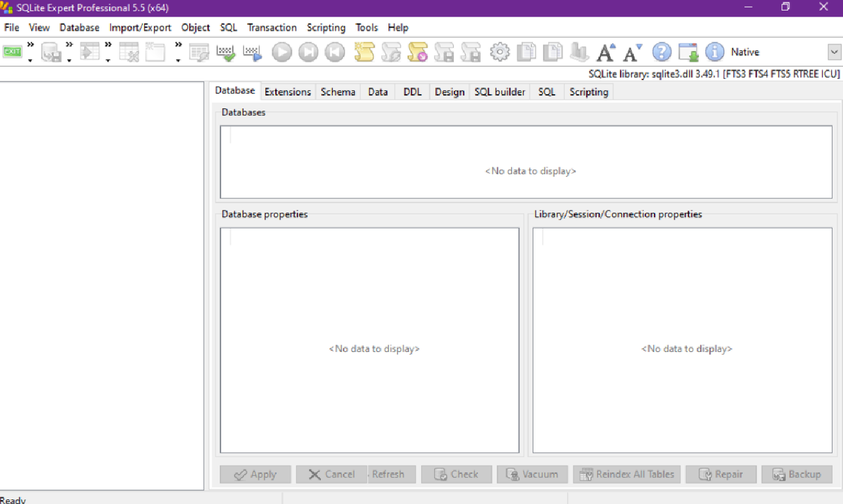Click the database save icon

(x=51, y=52)
